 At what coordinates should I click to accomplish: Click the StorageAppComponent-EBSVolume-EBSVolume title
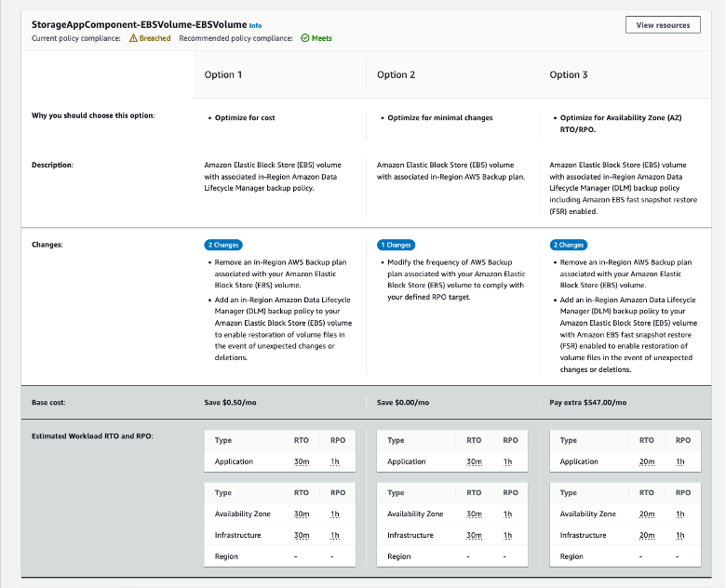coord(139,24)
